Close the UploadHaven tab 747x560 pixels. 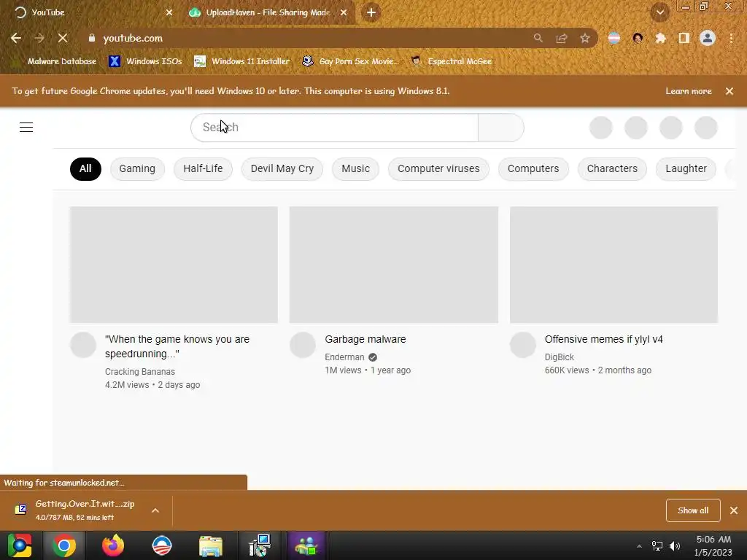(344, 12)
